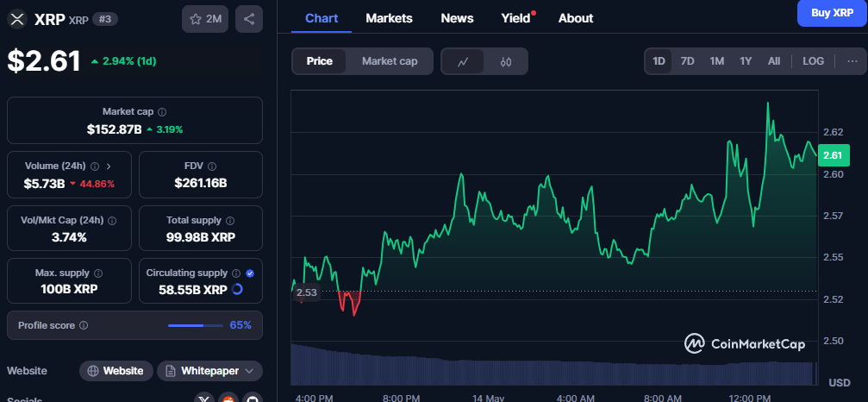The width and height of the screenshot is (868, 402).
Task: Open the About tab
Action: [576, 18]
